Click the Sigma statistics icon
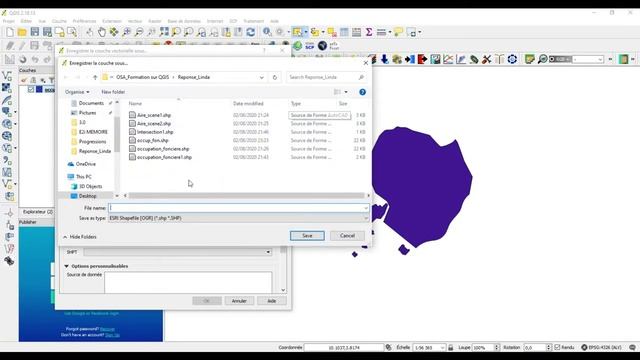Screen dimensions: 640x360 click(369, 32)
